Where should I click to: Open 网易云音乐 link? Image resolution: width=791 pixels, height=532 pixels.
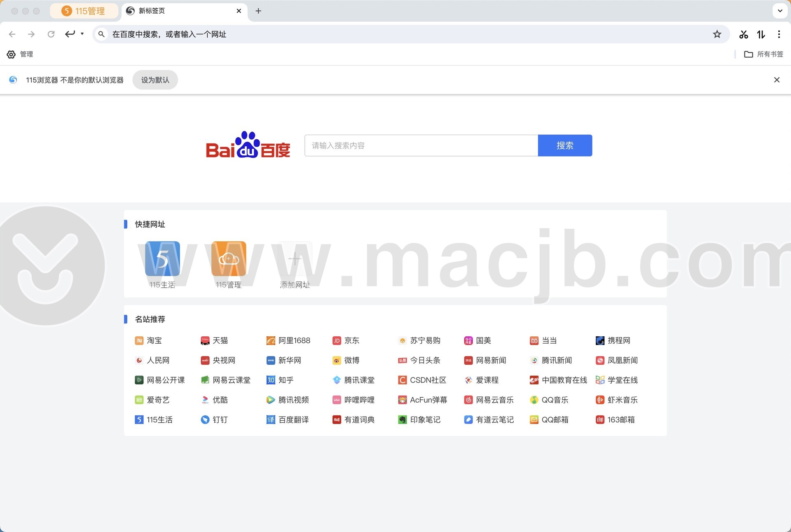(489, 400)
